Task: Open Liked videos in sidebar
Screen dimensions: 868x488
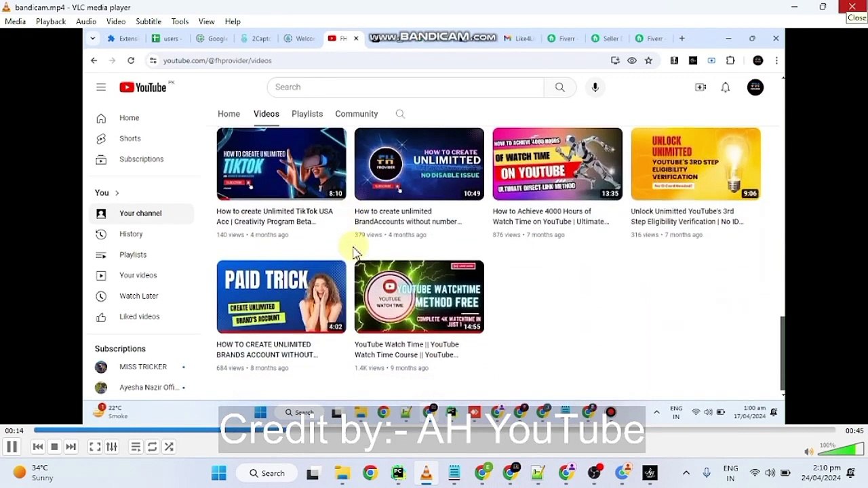Action: point(141,317)
